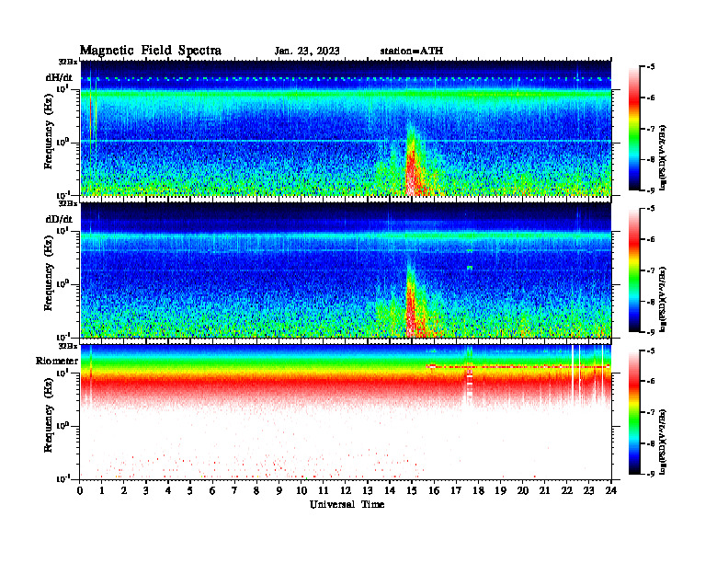The width and height of the screenshot is (728, 563).
Task: Click hour 24 on the Universal Time axis
Action: (611, 490)
